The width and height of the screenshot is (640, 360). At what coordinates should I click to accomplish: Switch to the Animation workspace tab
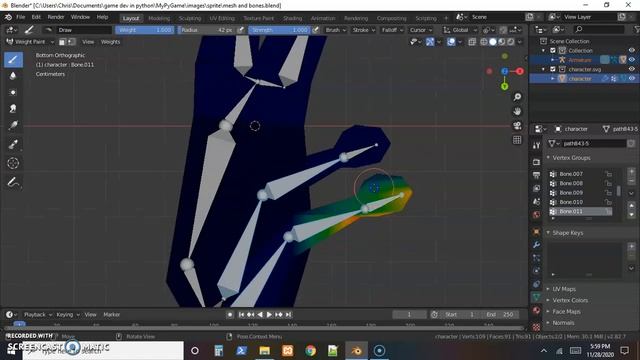coord(323,18)
